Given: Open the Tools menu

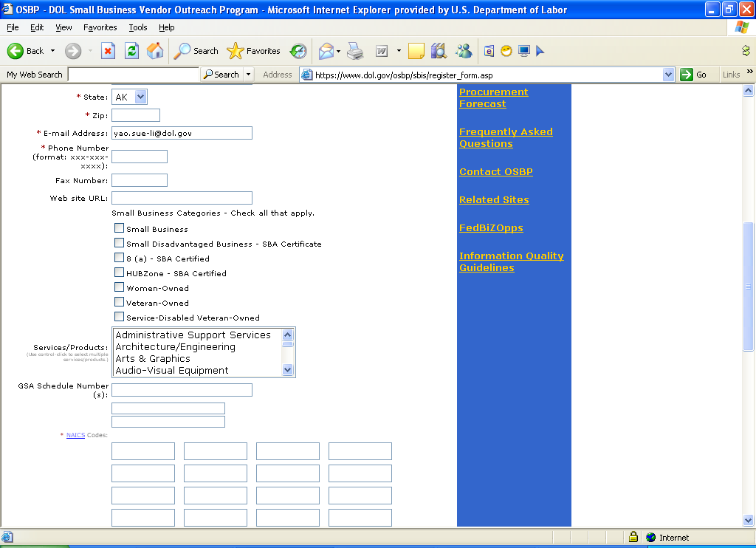Looking at the screenshot, I should (x=137, y=27).
